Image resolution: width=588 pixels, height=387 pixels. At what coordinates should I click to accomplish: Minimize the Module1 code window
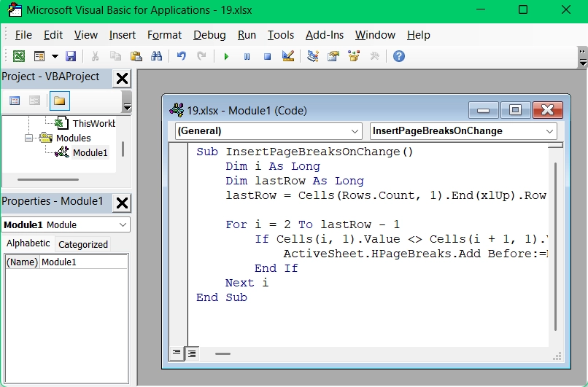point(484,110)
